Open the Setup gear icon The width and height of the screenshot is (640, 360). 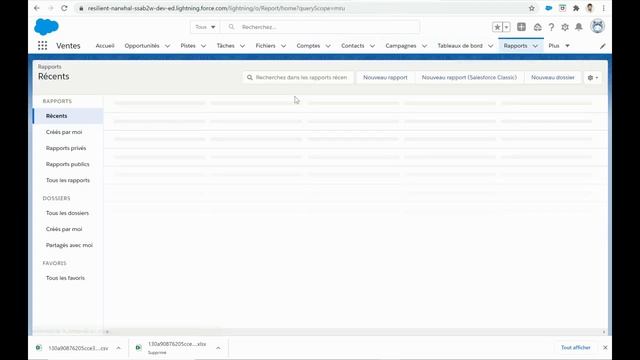click(x=565, y=27)
